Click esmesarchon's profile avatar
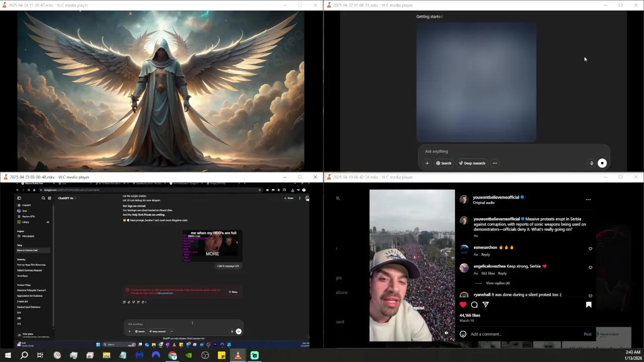The width and height of the screenshot is (644, 362). (x=464, y=249)
